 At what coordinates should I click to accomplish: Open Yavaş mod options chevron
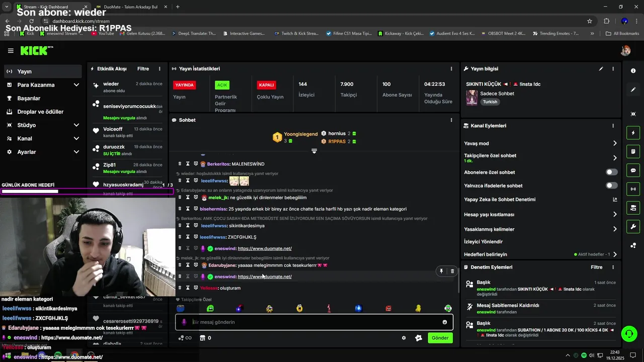tap(614, 143)
